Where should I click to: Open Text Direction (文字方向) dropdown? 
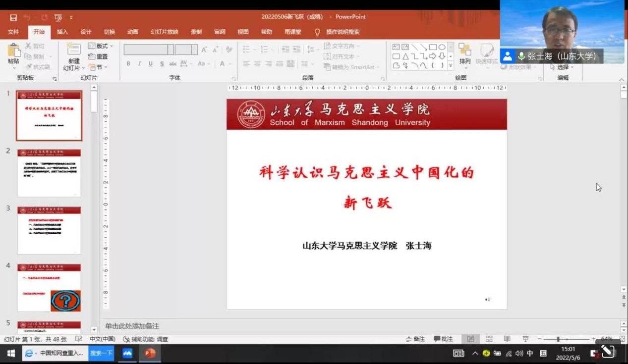[342, 46]
